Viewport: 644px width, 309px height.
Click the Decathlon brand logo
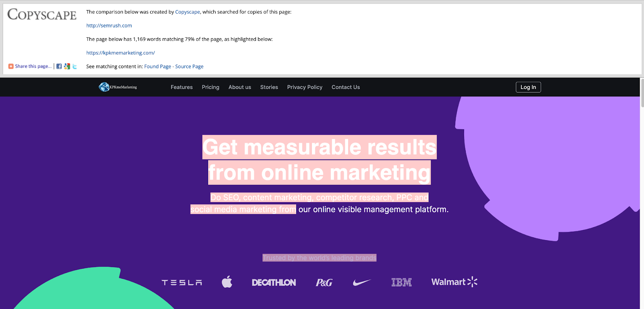point(274,282)
